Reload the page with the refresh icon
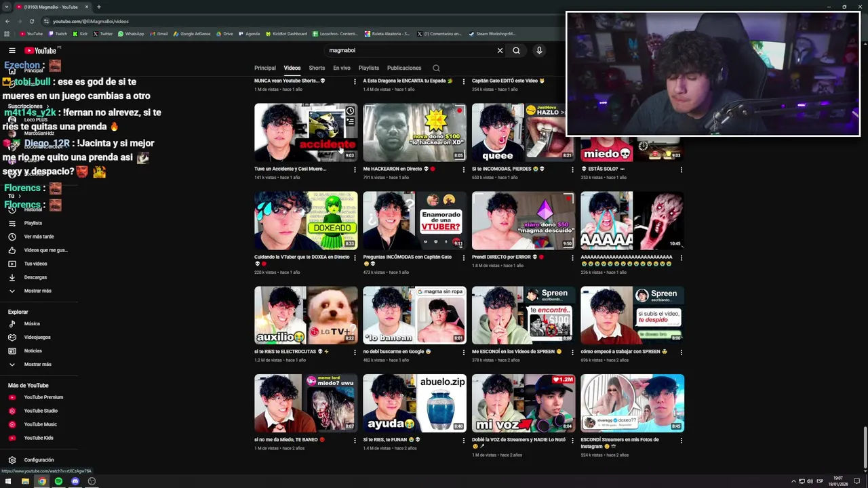The width and height of the screenshot is (868, 488). (31, 21)
